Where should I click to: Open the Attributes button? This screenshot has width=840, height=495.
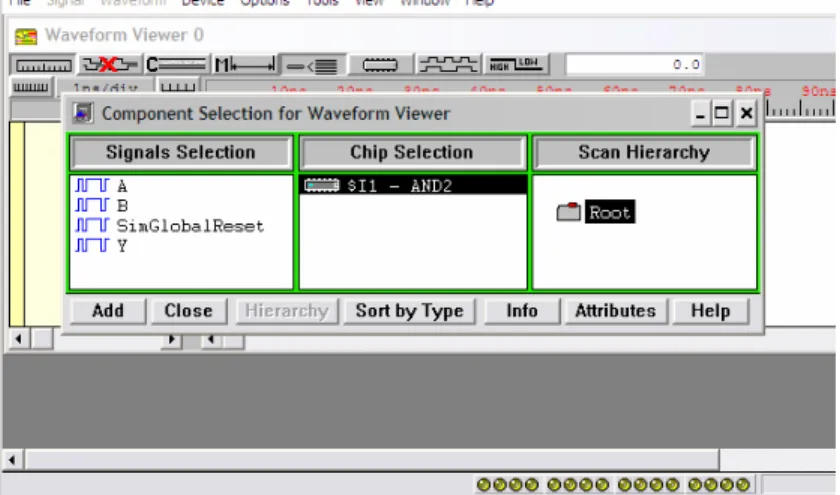click(x=616, y=311)
